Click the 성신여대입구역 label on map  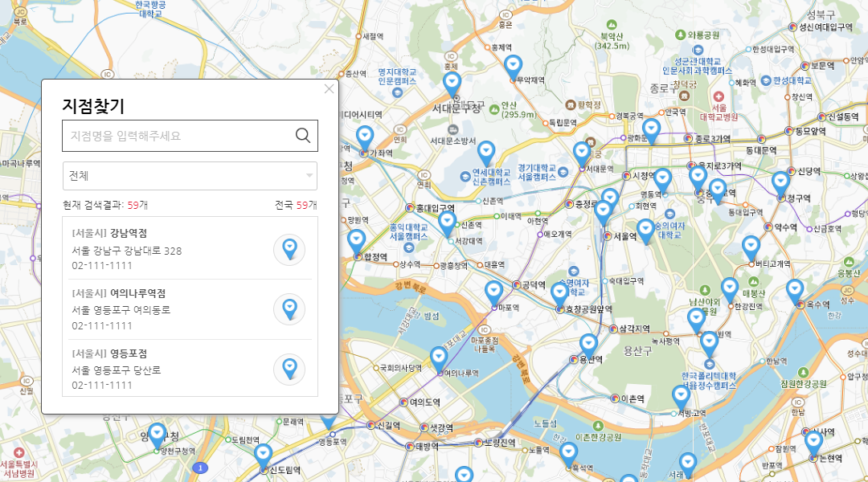pyautogui.click(x=826, y=27)
